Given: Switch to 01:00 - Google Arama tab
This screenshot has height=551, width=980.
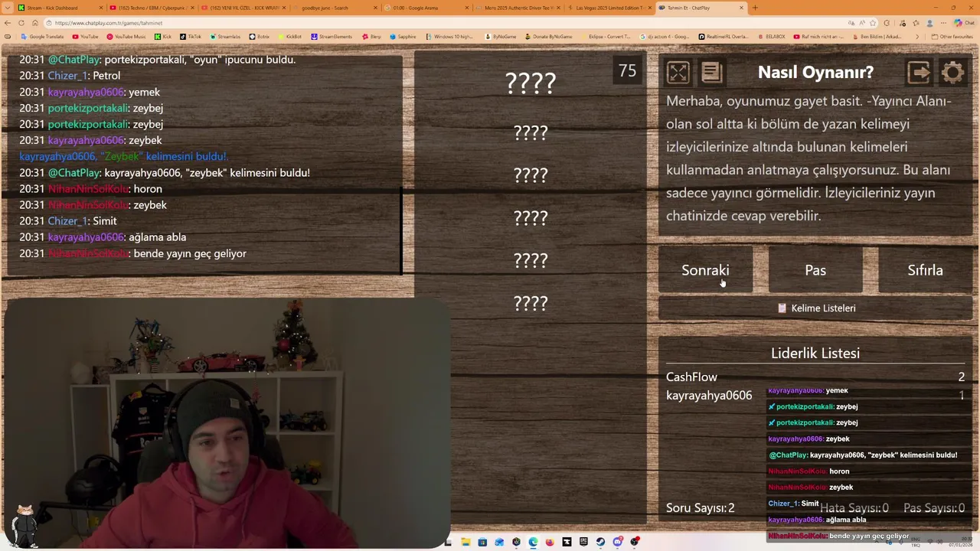Looking at the screenshot, I should point(425,8).
